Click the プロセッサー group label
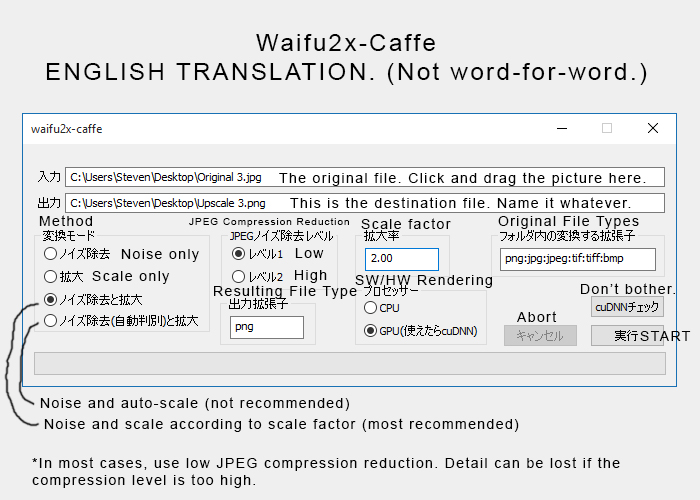Image resolution: width=700 pixels, height=500 pixels. pos(391,291)
